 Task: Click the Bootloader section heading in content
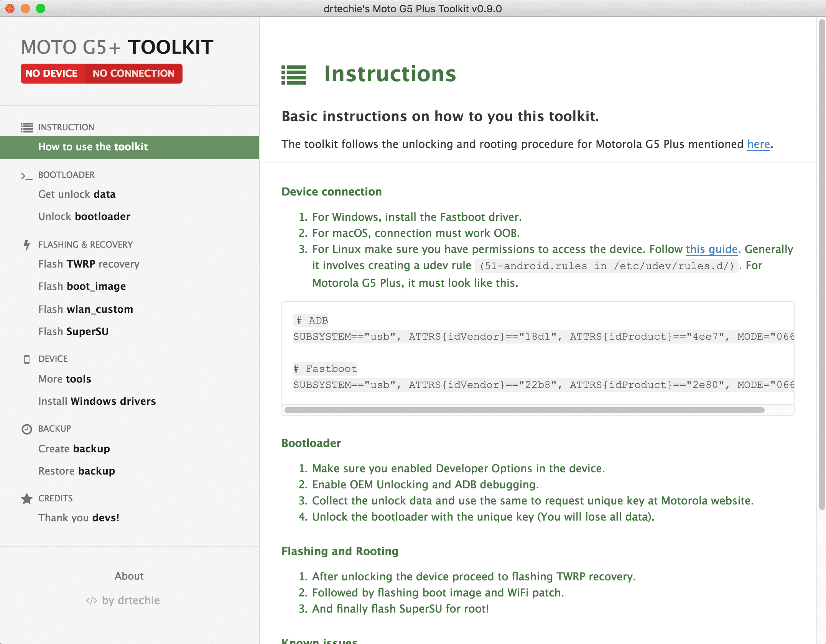pos(311,443)
